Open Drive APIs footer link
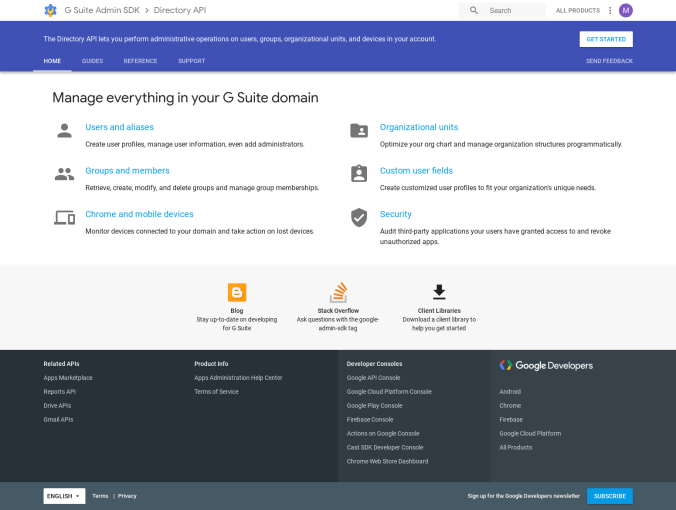676x510 pixels. pyautogui.click(x=57, y=406)
